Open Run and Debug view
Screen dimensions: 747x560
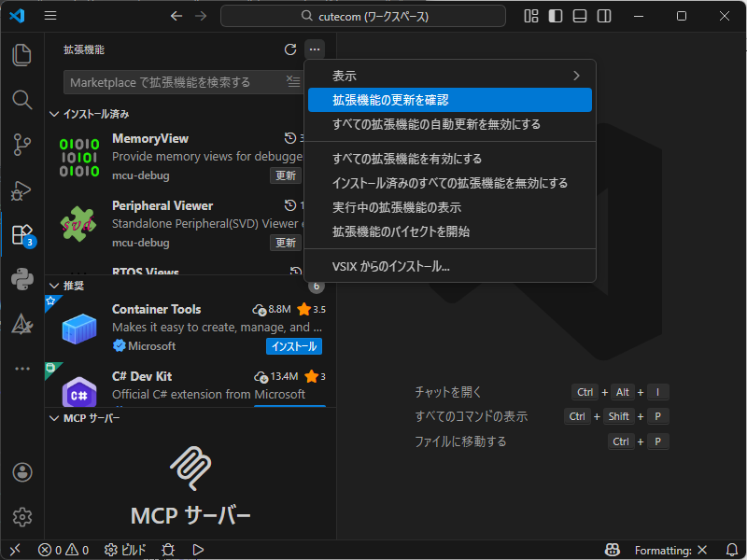click(21, 189)
